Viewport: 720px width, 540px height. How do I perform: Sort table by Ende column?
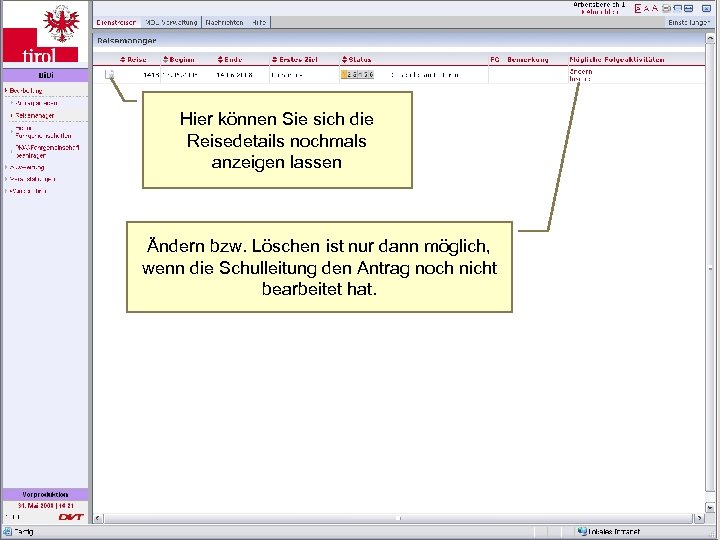(230, 60)
